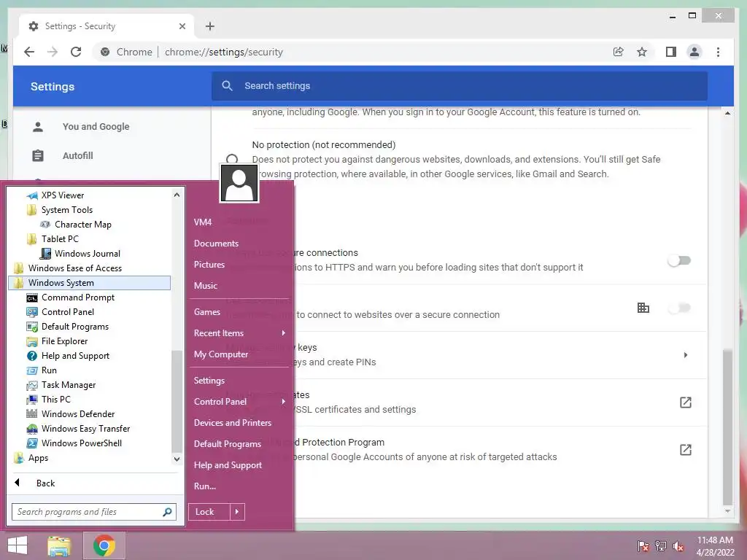Click the Start button on taskbar

18,545
